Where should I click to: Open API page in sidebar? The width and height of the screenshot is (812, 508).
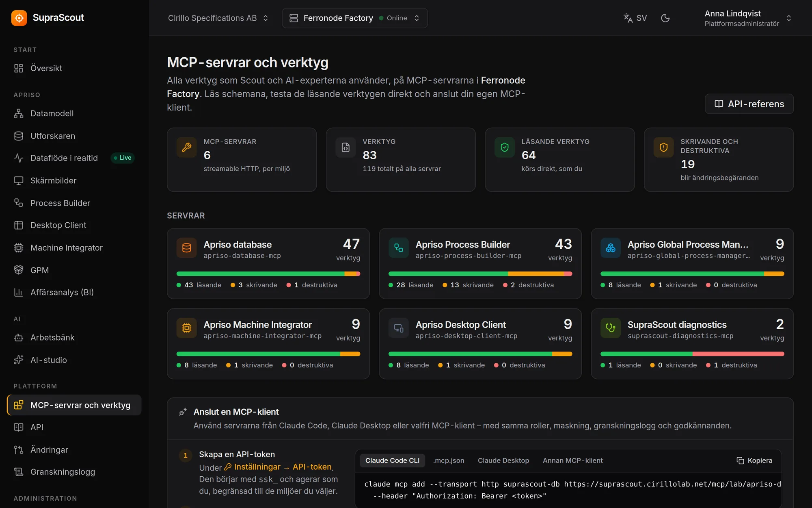click(74, 427)
